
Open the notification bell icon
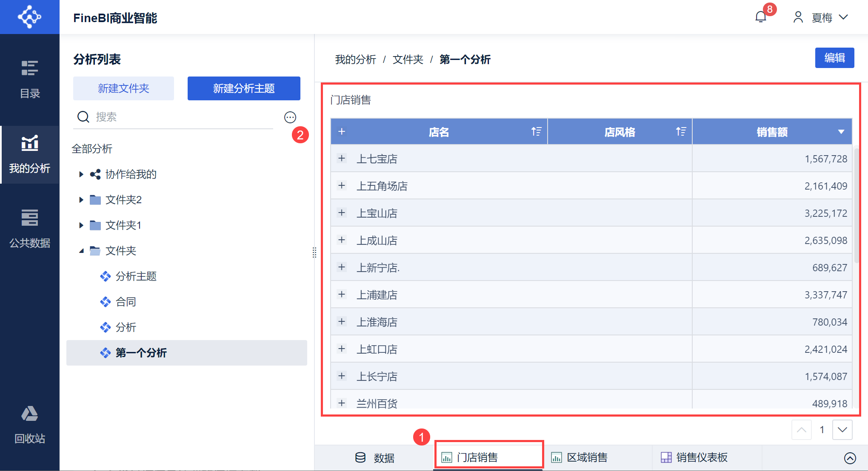click(x=761, y=17)
